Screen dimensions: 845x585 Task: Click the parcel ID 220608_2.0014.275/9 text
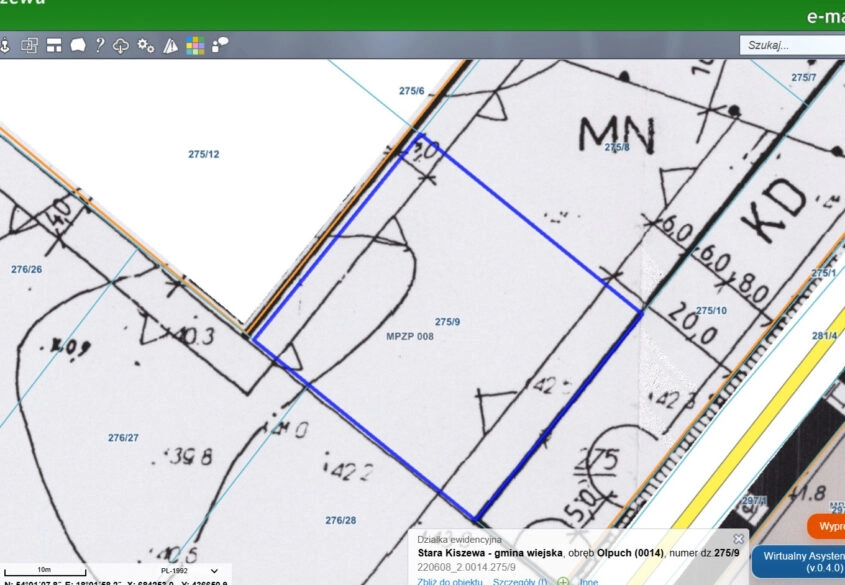point(466,567)
